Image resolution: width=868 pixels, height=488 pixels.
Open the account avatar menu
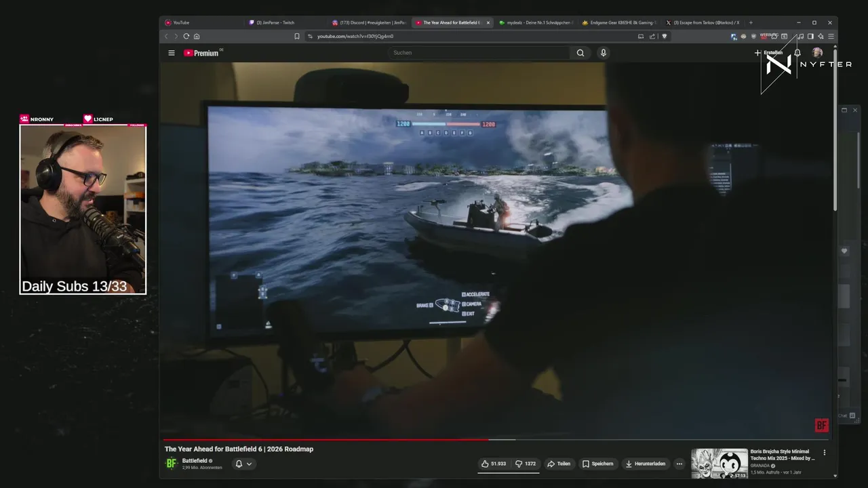(818, 53)
